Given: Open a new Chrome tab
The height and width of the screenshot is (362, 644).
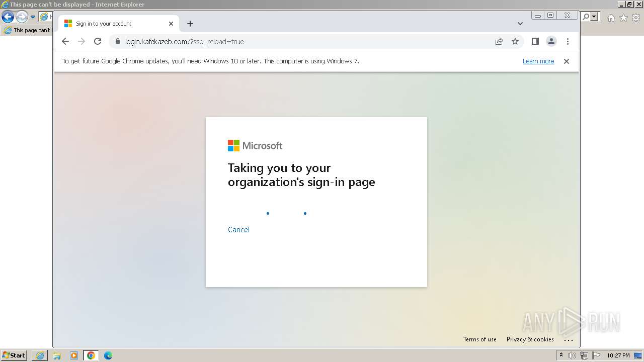Looking at the screenshot, I should (190, 24).
